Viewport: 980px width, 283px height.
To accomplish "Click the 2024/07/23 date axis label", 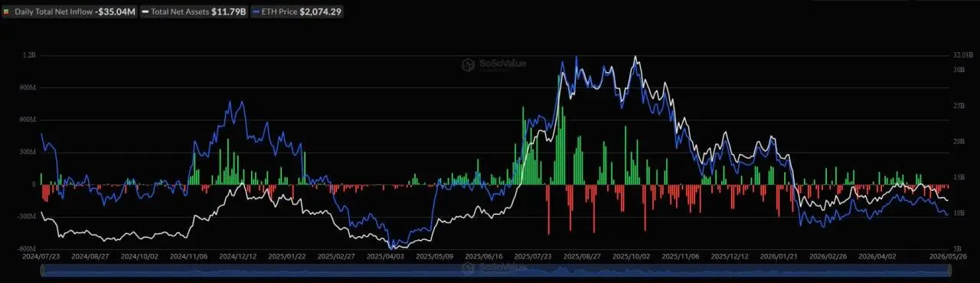I will coord(42,258).
